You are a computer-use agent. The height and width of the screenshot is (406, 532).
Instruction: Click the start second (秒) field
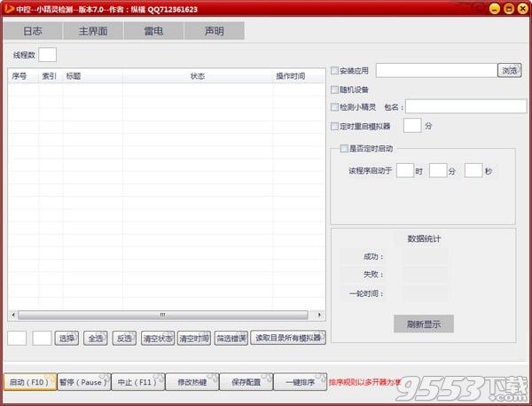click(473, 170)
